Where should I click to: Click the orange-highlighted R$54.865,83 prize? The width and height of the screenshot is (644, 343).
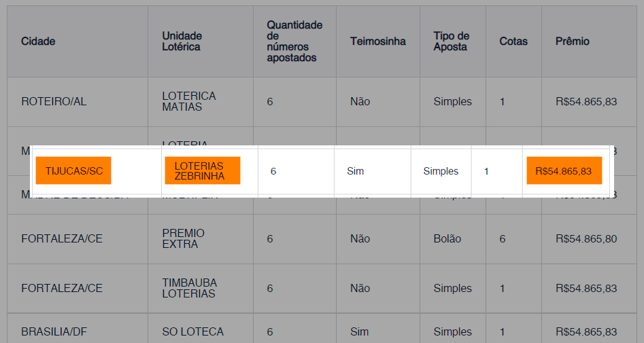pos(564,171)
